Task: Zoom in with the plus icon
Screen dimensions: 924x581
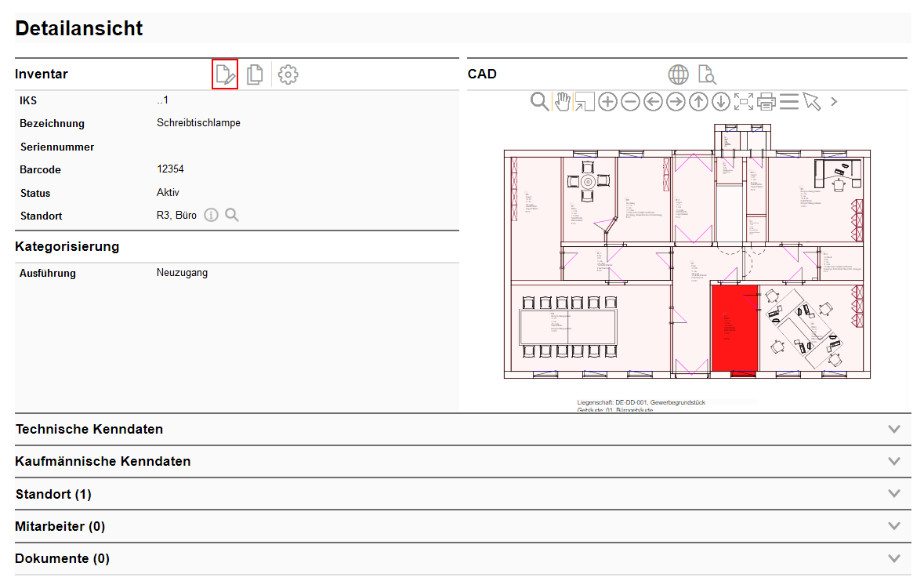Action: tap(607, 101)
